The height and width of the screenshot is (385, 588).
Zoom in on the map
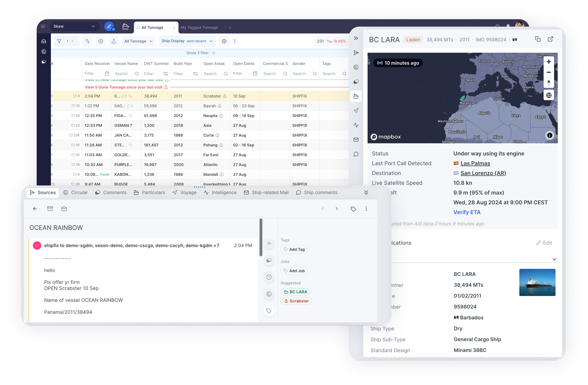point(548,62)
